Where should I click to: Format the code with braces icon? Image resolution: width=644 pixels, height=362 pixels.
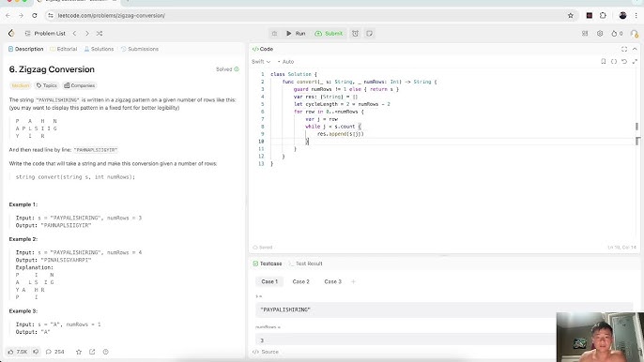[x=614, y=62]
